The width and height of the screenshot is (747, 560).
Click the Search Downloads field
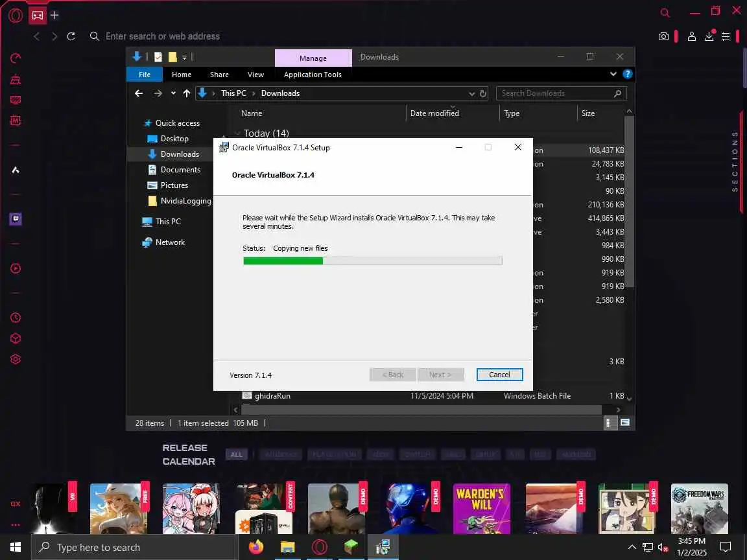coord(561,93)
